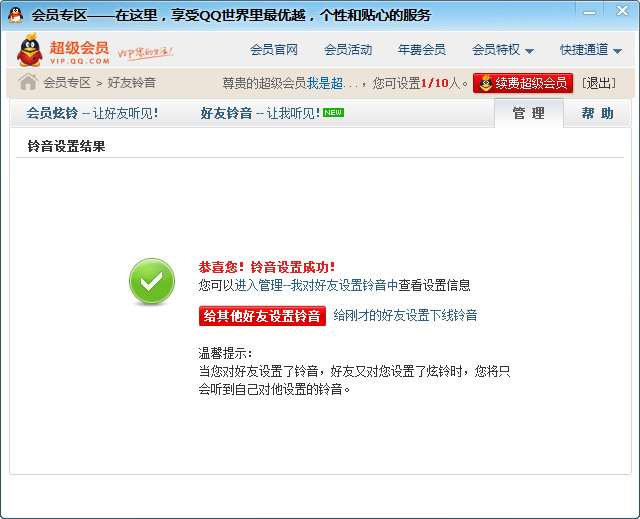Image resolution: width=640 pixels, height=519 pixels.
Task: Click 给刚才的好友设置下线铃音 link
Action: 405,315
